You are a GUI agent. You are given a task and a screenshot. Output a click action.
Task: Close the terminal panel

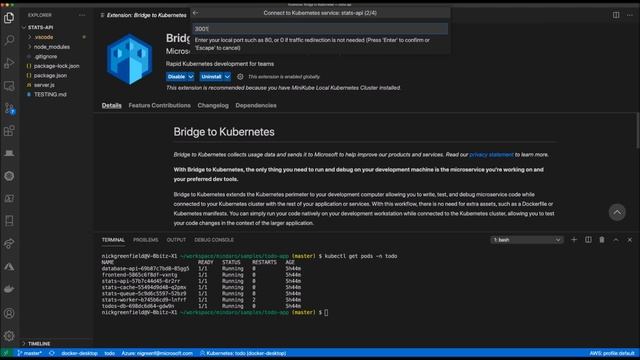[630, 240]
